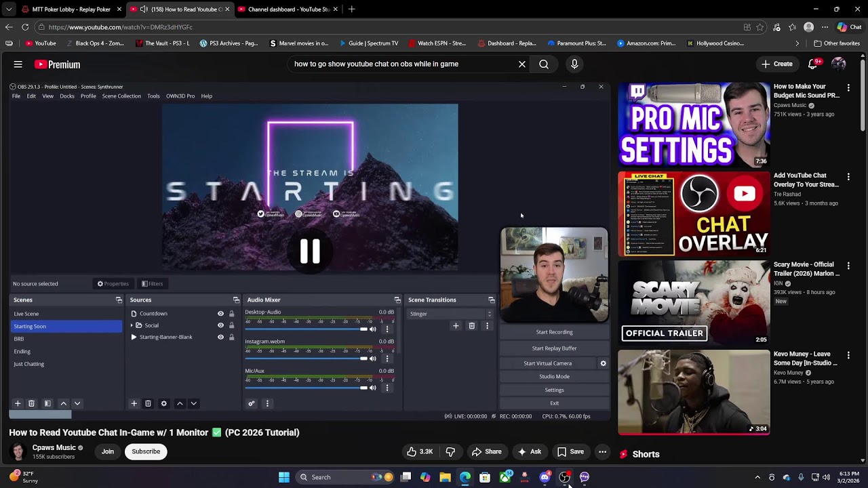Open Edge Settings and more menu

[825, 27]
